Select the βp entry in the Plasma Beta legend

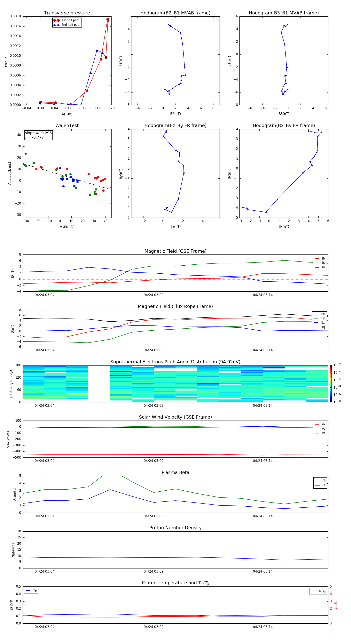[x=320, y=480]
